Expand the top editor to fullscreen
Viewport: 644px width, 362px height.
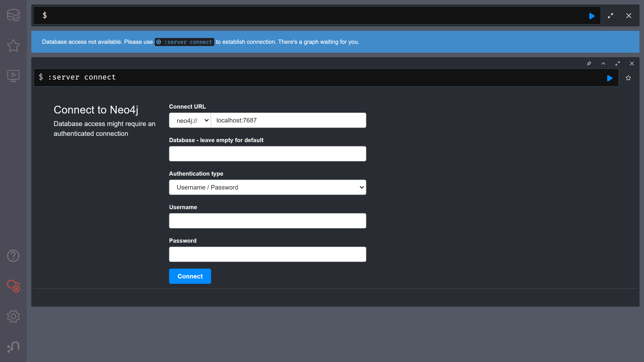coord(610,16)
